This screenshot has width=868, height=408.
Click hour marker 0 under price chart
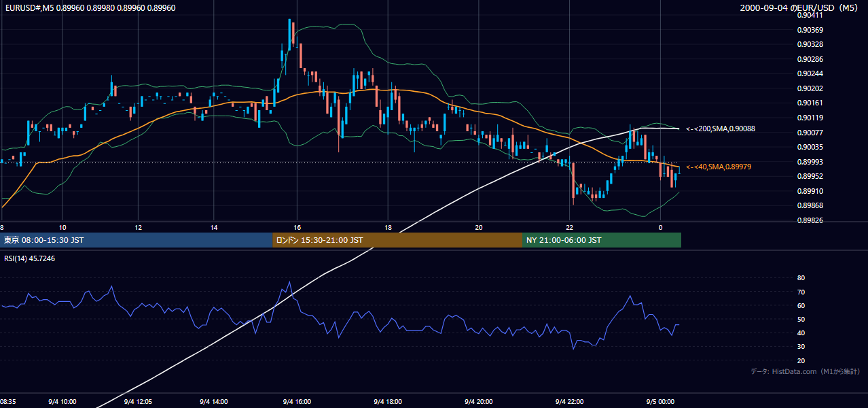tap(660, 227)
